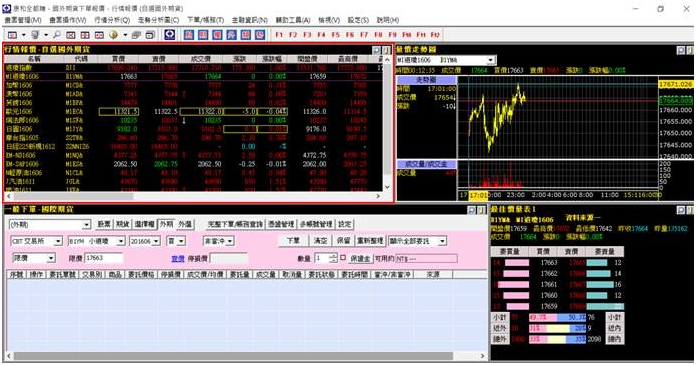Select the MI道瓊1606 quote row
Image resolution: width=696 pixels, height=365 pixels.
(x=194, y=76)
